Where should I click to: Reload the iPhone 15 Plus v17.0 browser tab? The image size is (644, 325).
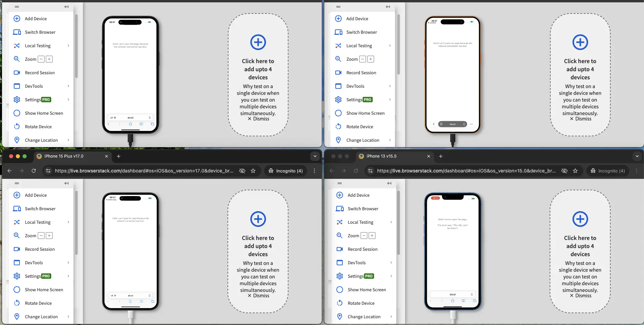pyautogui.click(x=34, y=171)
